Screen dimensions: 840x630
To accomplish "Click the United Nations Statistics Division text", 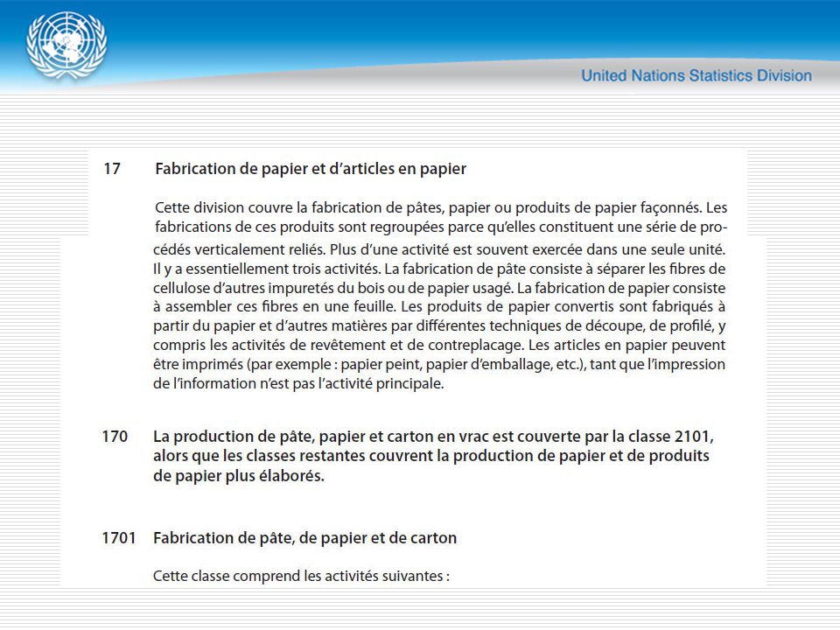I will 696,75.
